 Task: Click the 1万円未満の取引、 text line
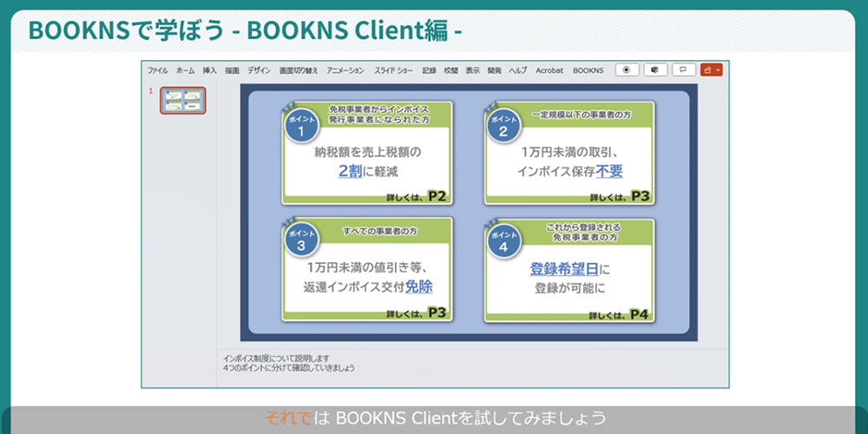point(570,152)
